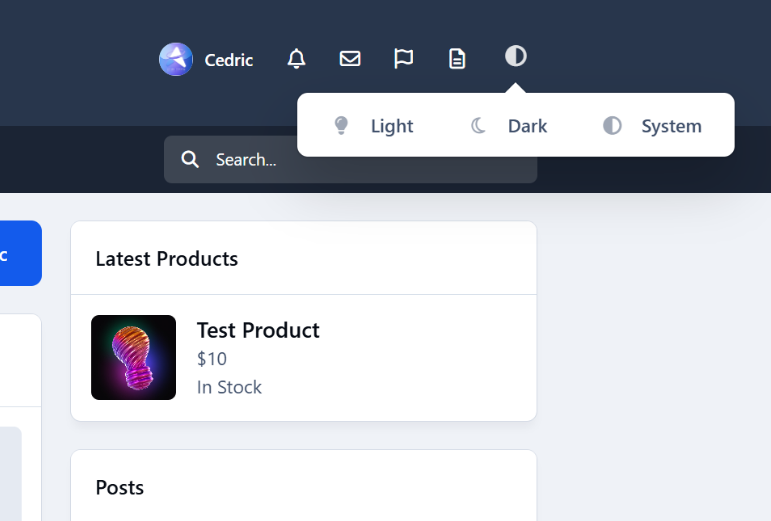Select the System theme option

652,126
